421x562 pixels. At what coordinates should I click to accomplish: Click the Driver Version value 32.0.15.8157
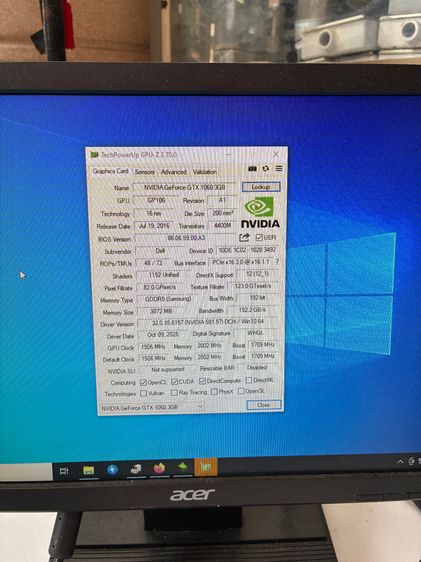[208, 322]
